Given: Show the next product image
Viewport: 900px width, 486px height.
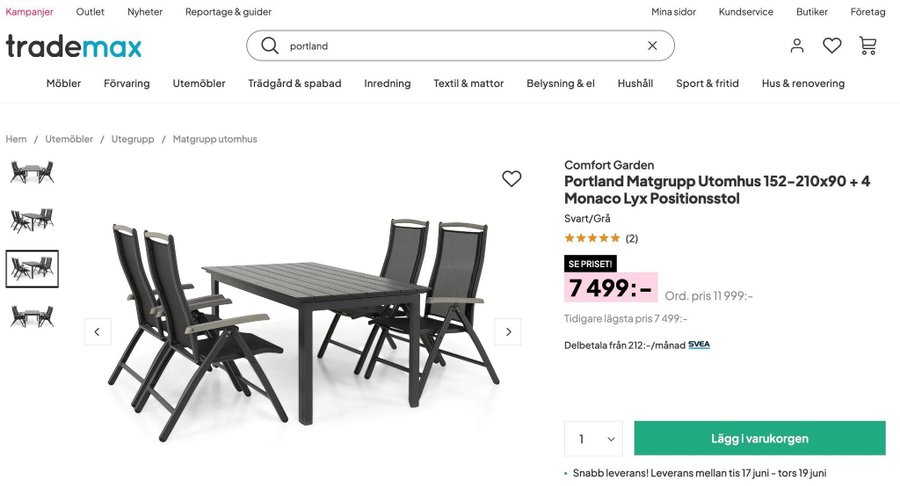Looking at the screenshot, I should tap(508, 332).
